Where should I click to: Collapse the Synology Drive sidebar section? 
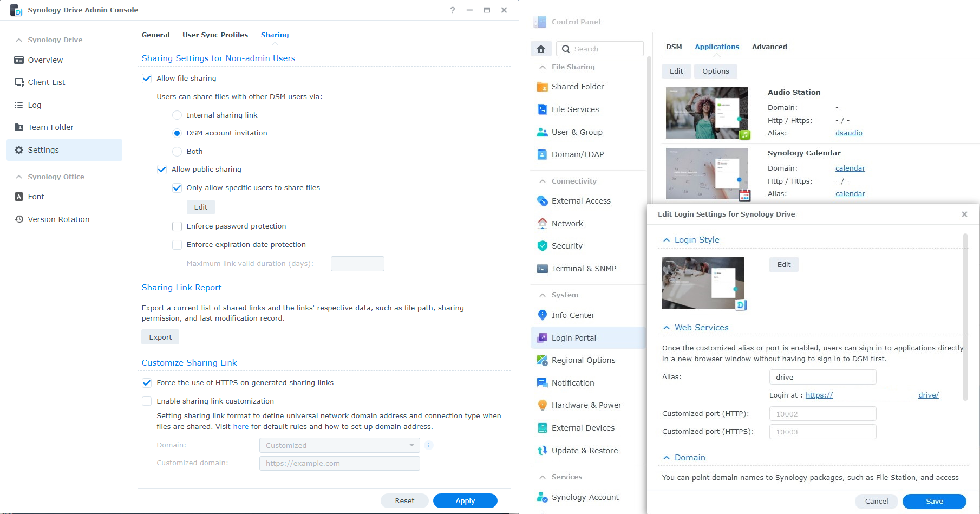pyautogui.click(x=19, y=40)
